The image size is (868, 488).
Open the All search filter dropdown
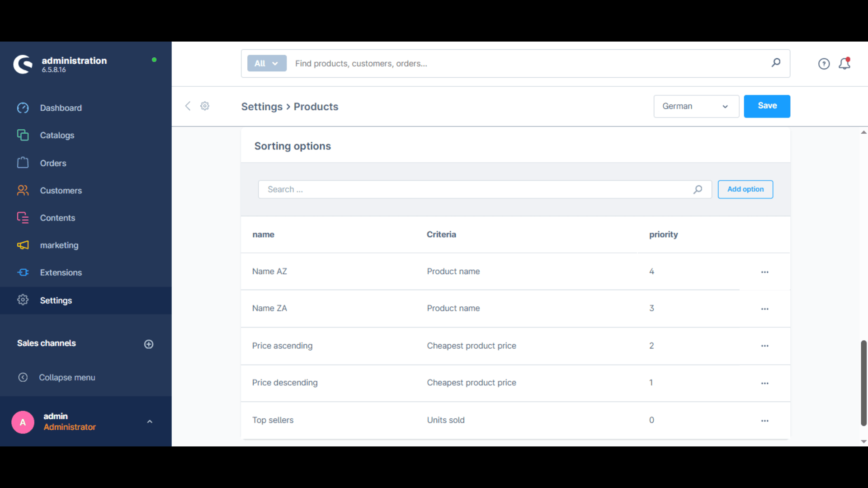point(267,63)
